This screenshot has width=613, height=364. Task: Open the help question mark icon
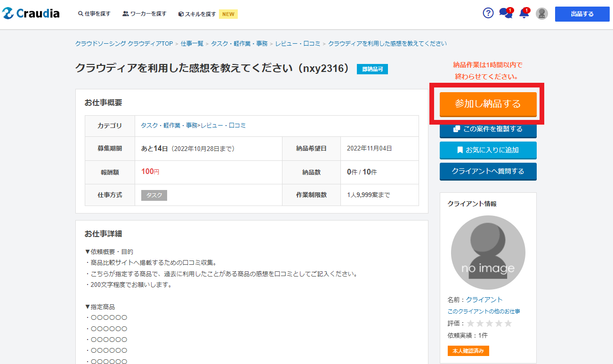(x=488, y=13)
